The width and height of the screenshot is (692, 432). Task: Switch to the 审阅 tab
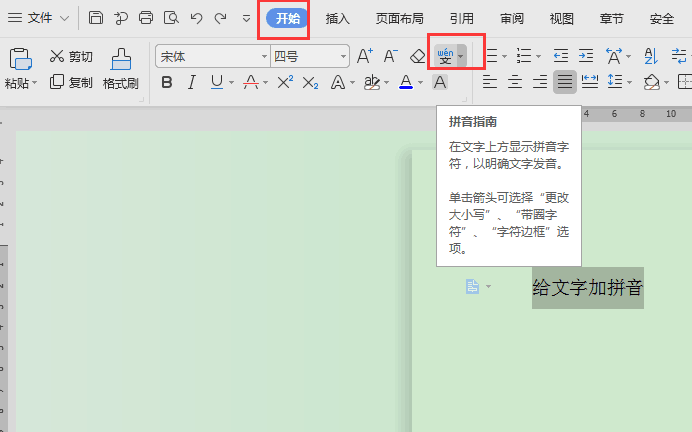click(x=511, y=19)
